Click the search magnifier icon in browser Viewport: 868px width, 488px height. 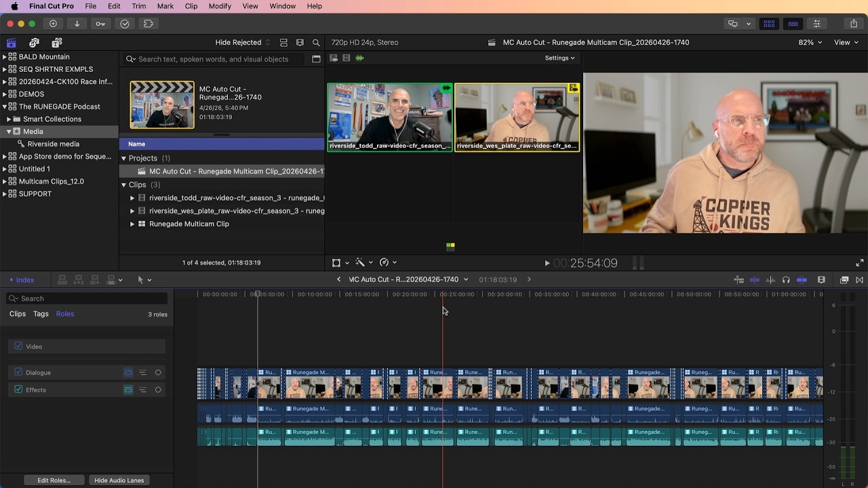(316, 43)
